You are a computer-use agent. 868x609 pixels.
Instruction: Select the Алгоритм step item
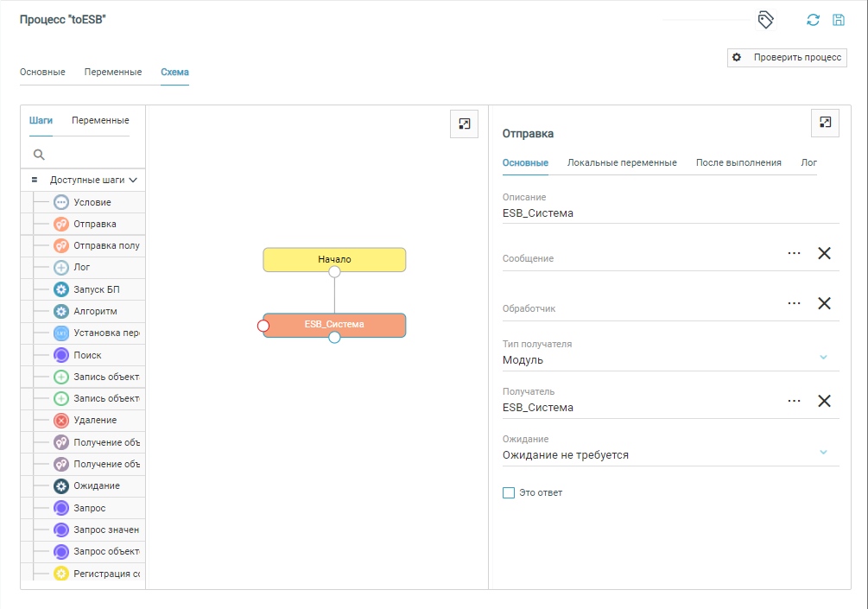point(94,311)
